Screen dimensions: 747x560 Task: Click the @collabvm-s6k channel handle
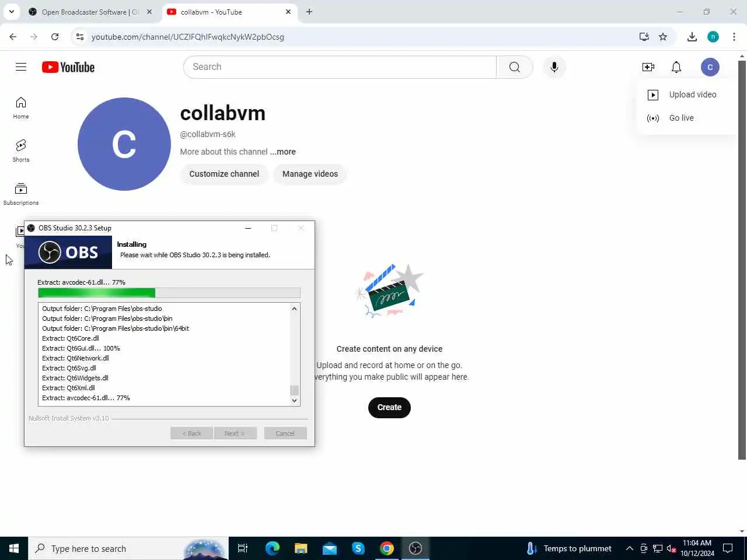pyautogui.click(x=208, y=134)
